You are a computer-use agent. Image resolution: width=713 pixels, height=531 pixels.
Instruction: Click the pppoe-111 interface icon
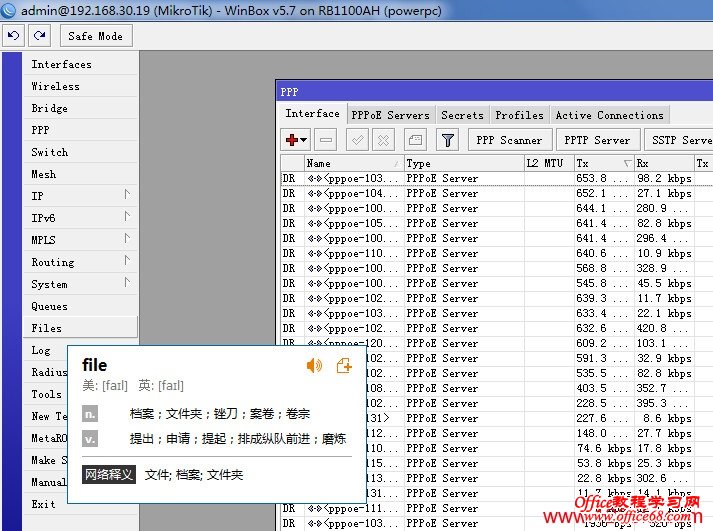[314, 508]
